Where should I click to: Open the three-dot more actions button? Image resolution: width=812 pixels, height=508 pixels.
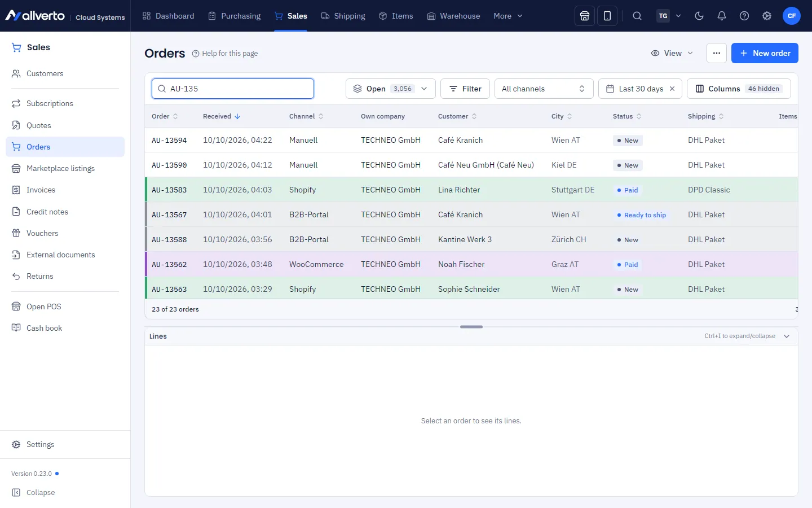pos(717,53)
